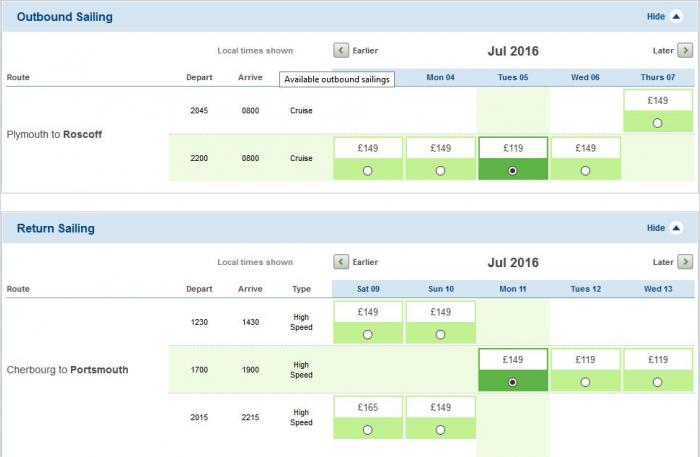700x457 pixels.
Task: Collapse Return Sailing with Hide arrow icon
Action: (676, 228)
